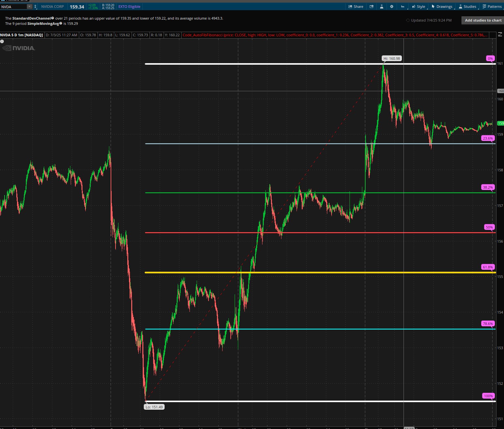Click the chart info exclamation icon
Image resolution: width=504 pixels, height=429 pixels.
[x=2, y=42]
